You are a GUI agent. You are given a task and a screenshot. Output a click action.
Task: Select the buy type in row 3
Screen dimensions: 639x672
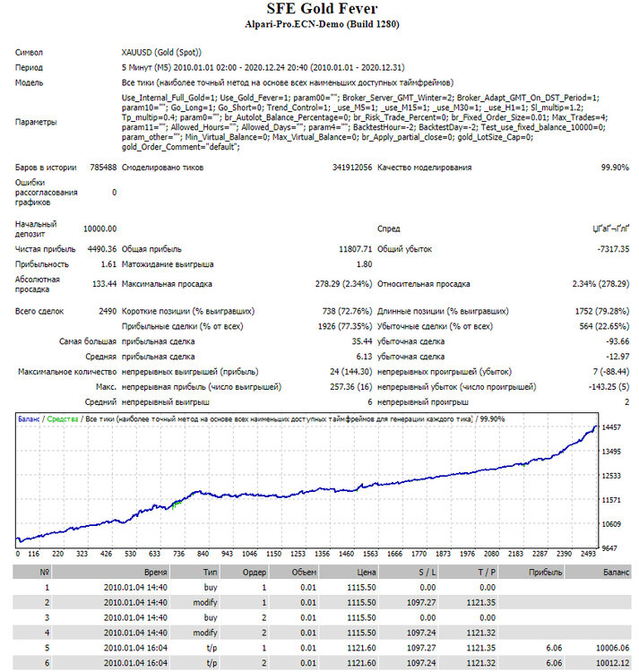211,618
